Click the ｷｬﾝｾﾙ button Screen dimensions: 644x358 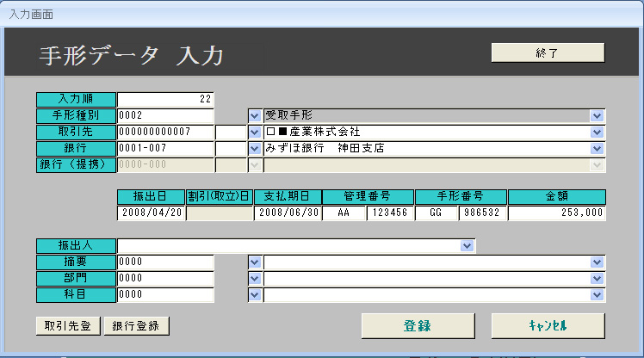coord(548,326)
